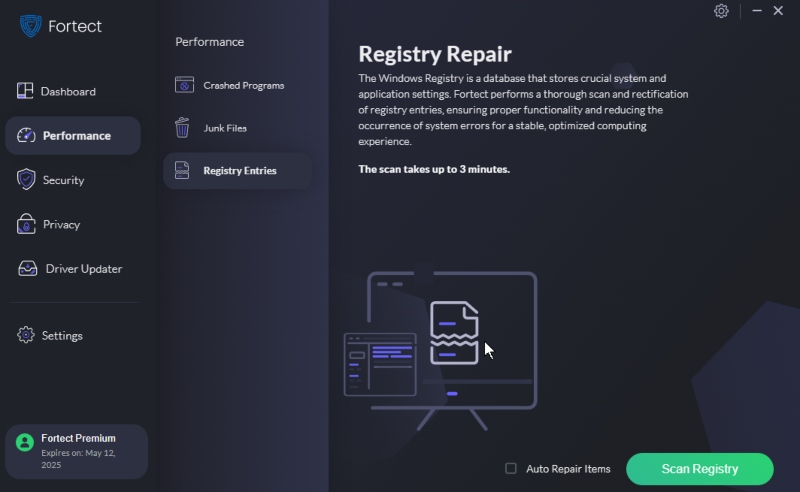This screenshot has height=492, width=800.
Task: Click the Fortect Premium account card
Action: (x=77, y=451)
